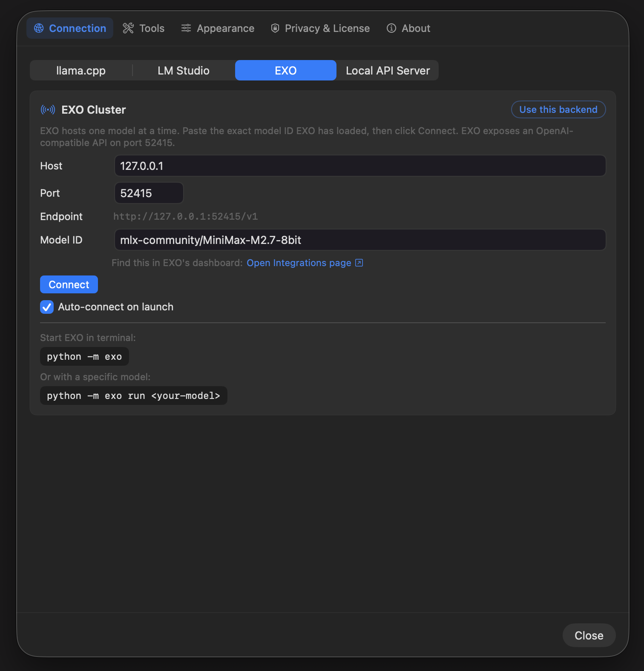Viewport: 644px width, 671px height.
Task: Click the 'python -m exo' command
Action: (84, 356)
